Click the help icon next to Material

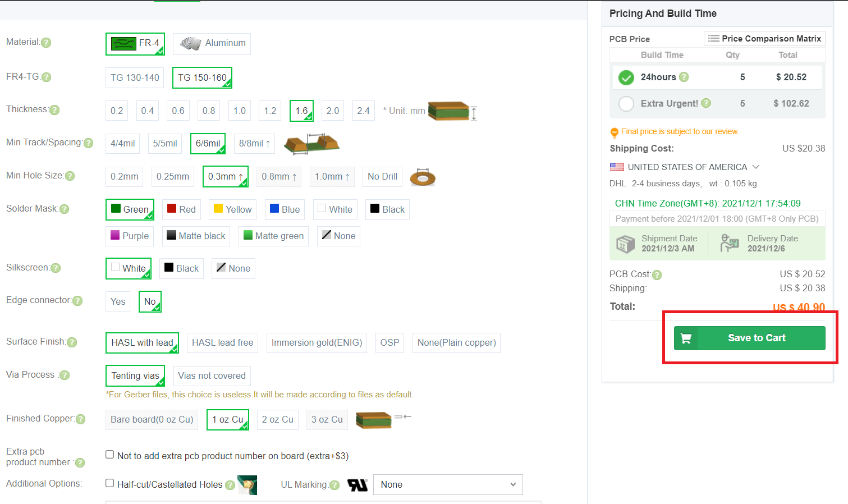tap(46, 43)
